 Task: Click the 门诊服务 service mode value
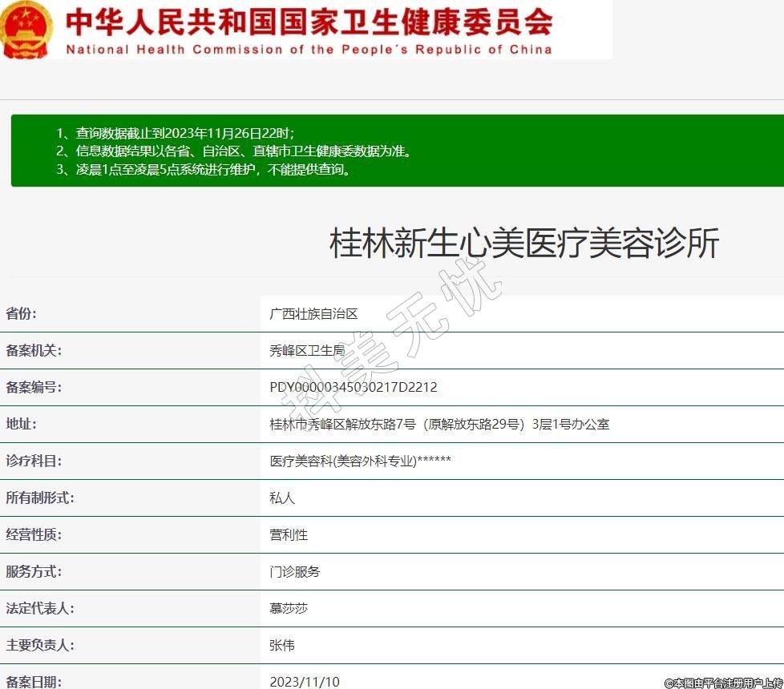tap(295, 572)
